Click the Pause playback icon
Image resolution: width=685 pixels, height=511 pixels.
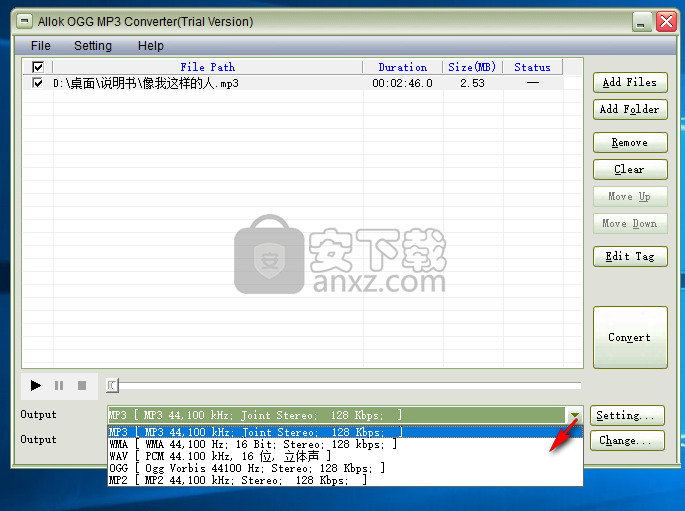(59, 386)
